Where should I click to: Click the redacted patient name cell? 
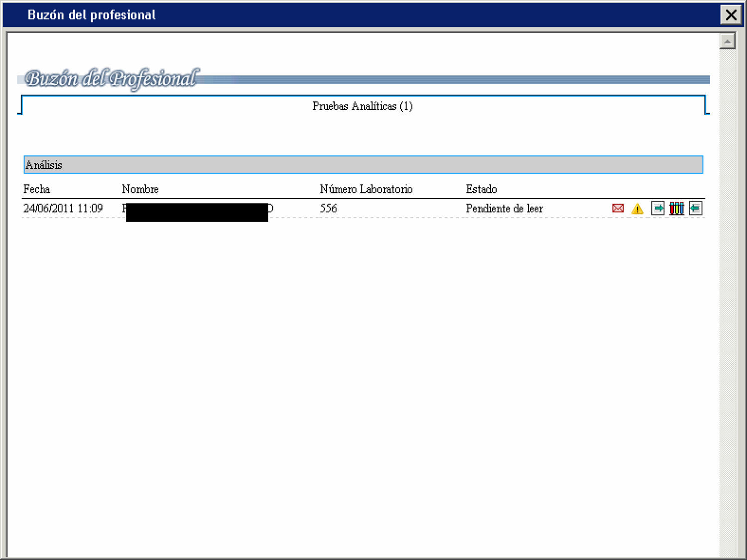[x=197, y=211]
